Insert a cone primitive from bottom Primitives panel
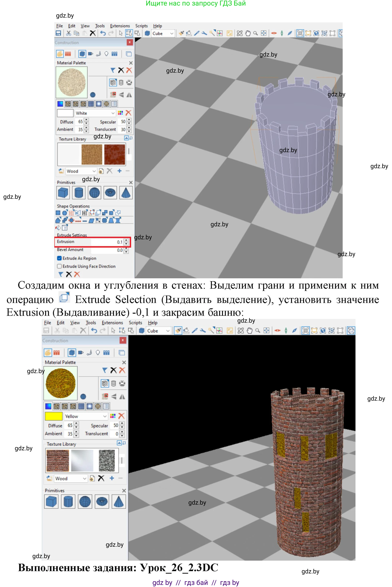 119,502
